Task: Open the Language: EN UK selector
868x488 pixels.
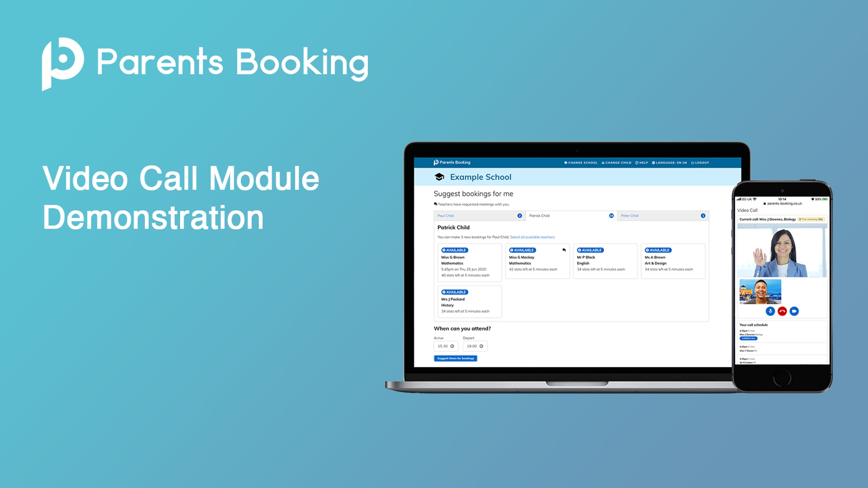Action: [x=669, y=163]
